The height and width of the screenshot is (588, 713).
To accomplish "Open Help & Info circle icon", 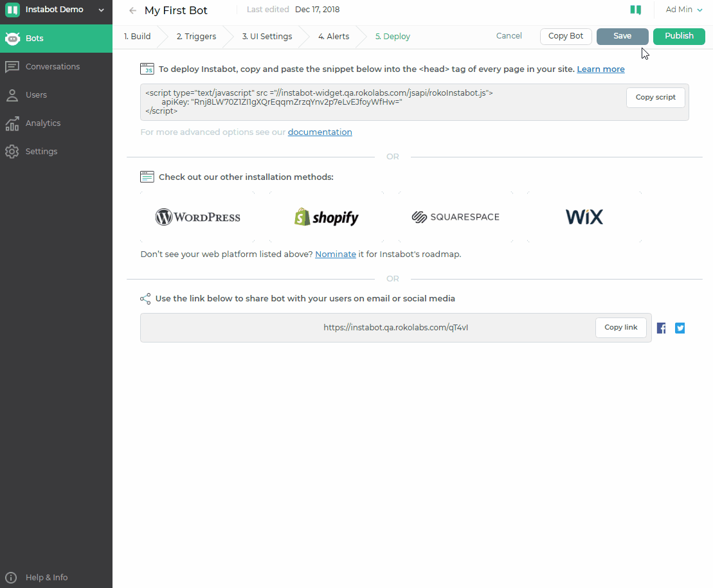I will [x=11, y=578].
